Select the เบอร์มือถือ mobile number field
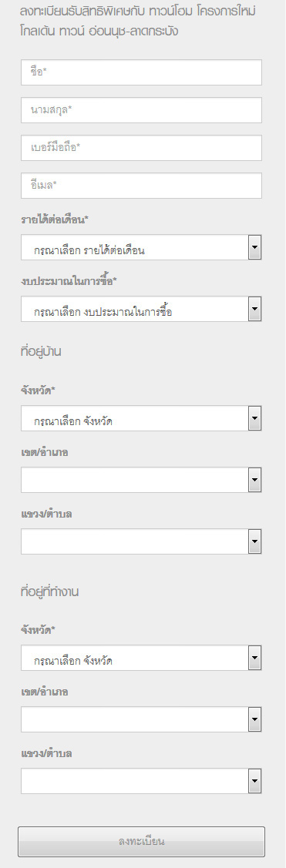The height and width of the screenshot is (868, 286). [141, 148]
